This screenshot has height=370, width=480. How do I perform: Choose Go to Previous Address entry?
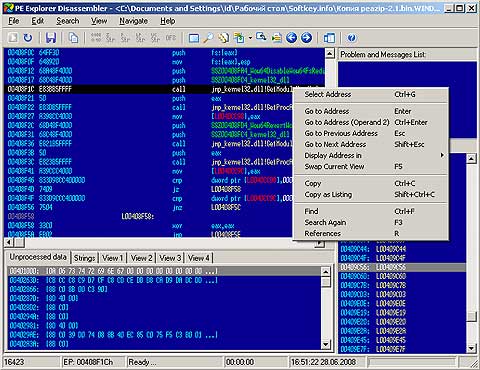(x=370, y=133)
